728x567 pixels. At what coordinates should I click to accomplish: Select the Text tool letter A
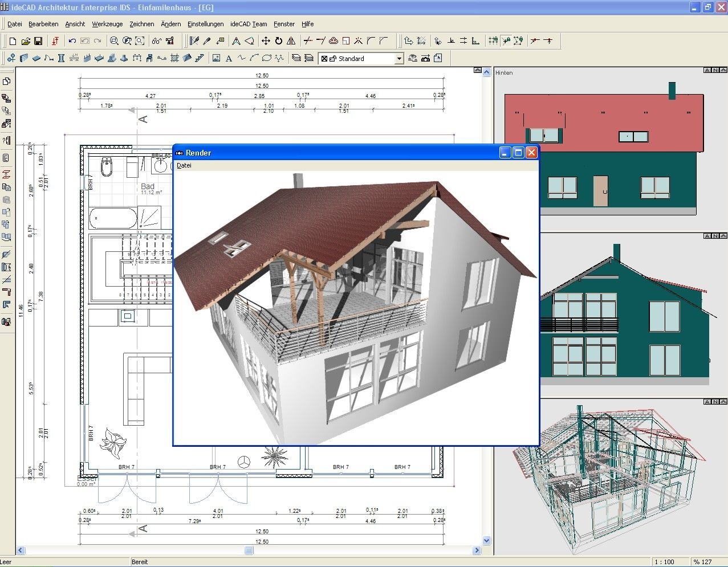pyautogui.click(x=229, y=58)
